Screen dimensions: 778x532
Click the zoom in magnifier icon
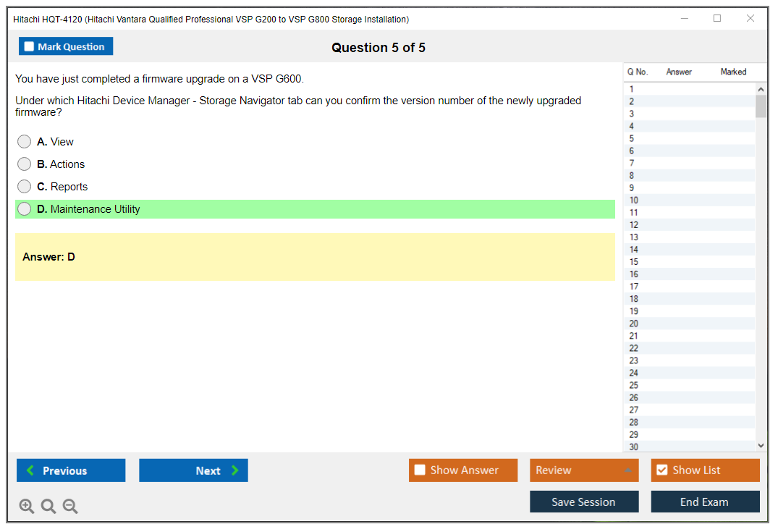pyautogui.click(x=27, y=507)
